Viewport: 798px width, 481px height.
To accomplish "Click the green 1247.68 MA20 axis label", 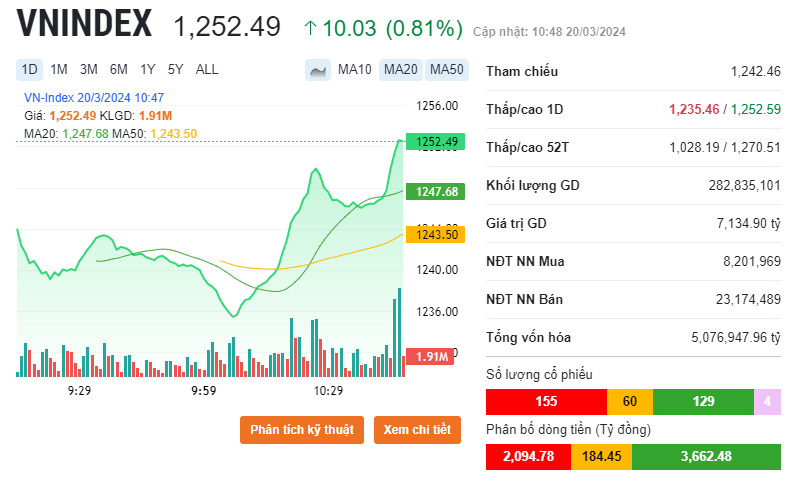I will click(436, 191).
